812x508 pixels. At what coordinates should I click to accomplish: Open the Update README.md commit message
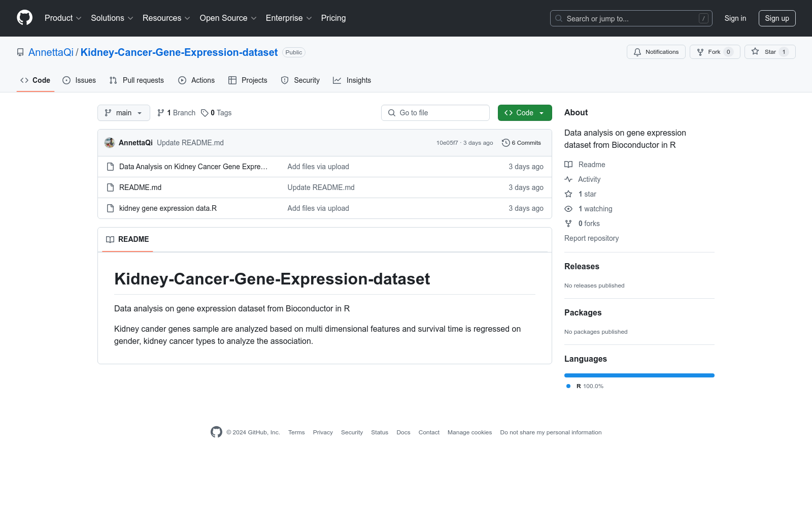190,143
